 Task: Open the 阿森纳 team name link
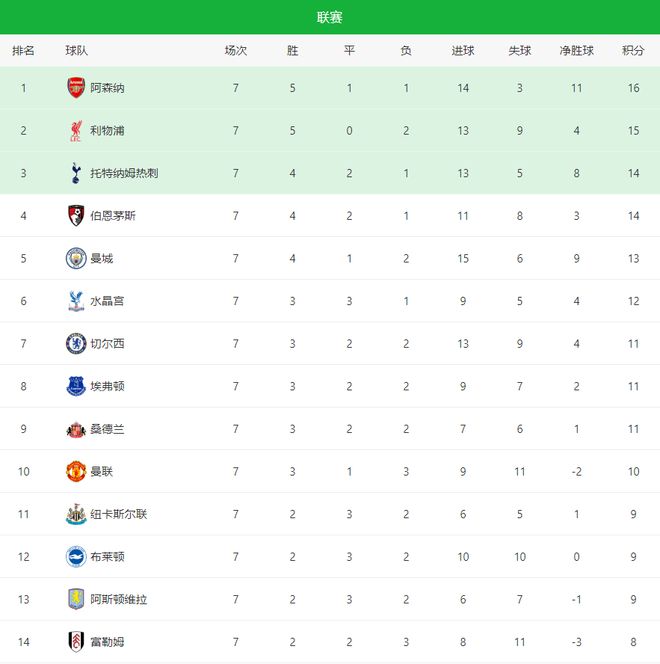[107, 88]
